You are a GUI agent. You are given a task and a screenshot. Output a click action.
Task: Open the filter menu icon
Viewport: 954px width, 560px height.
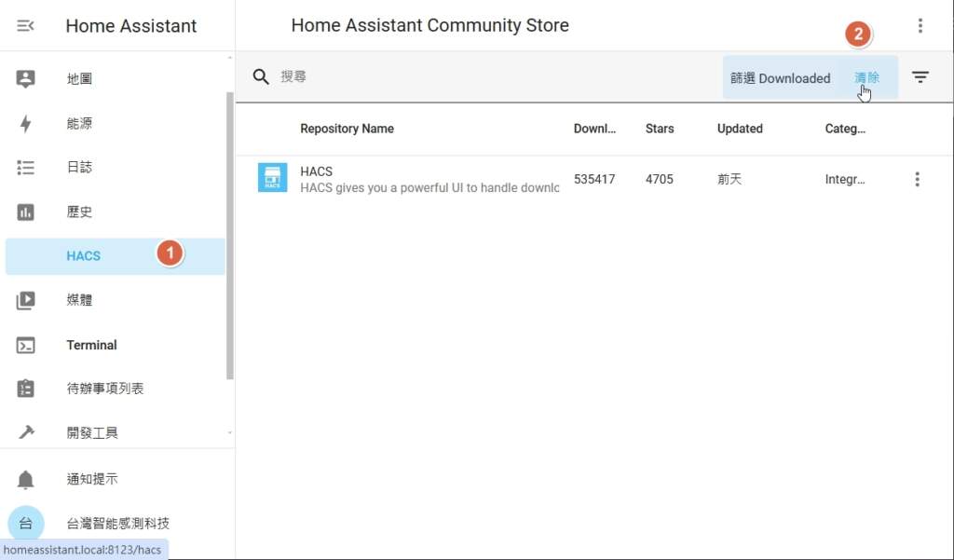tap(920, 77)
